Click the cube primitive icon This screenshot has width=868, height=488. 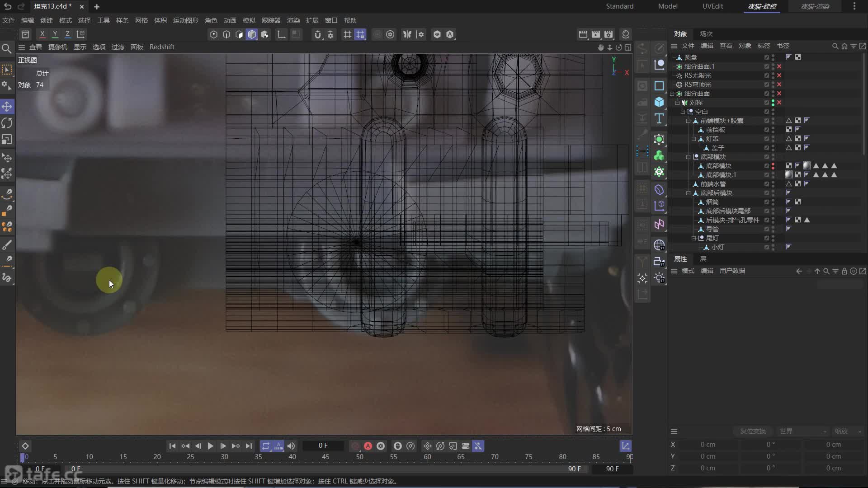pos(659,102)
